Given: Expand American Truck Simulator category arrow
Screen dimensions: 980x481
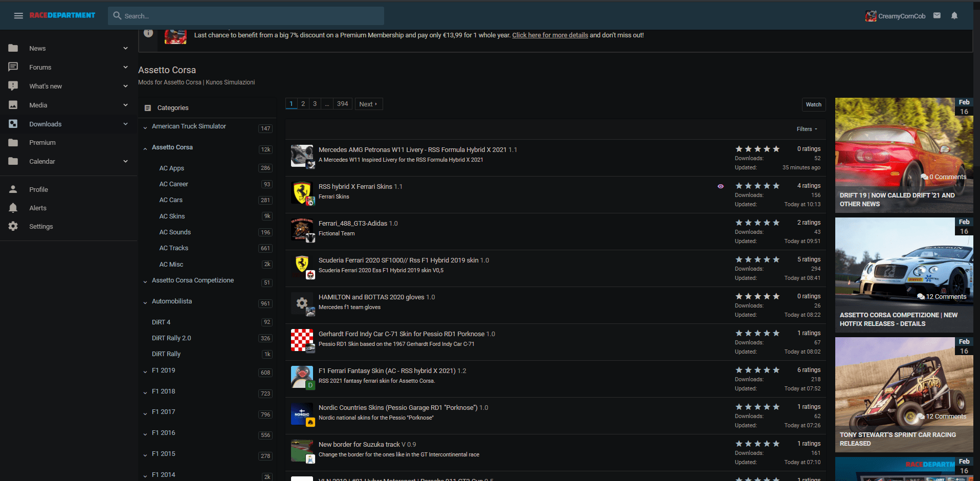Looking at the screenshot, I should [x=145, y=127].
